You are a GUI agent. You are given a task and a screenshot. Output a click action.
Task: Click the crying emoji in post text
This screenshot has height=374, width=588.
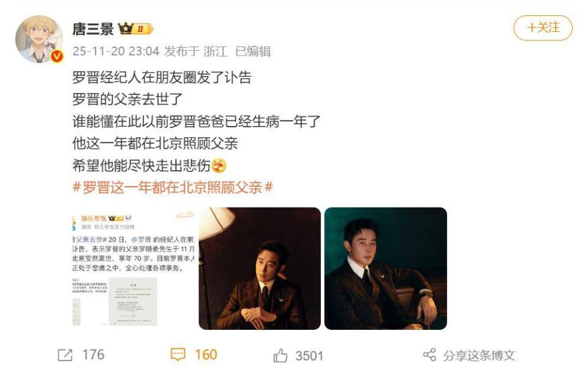pos(219,166)
